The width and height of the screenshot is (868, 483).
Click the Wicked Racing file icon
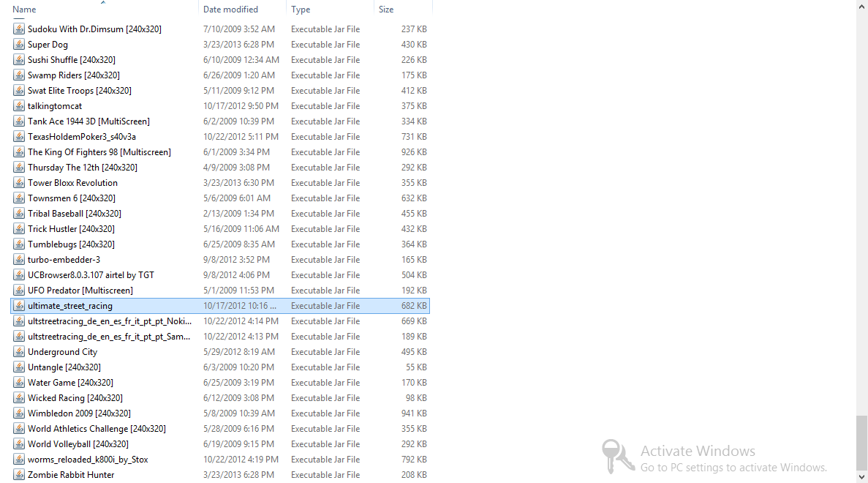click(19, 397)
